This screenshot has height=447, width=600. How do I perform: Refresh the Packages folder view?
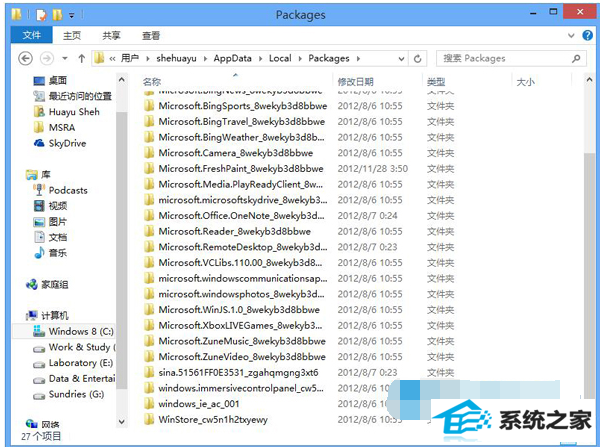click(x=417, y=59)
